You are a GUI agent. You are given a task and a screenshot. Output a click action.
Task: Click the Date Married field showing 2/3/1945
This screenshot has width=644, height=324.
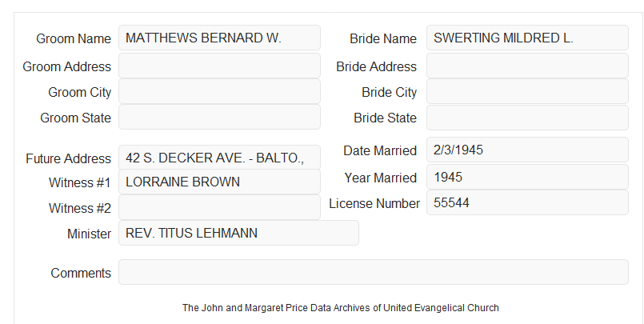(527, 150)
